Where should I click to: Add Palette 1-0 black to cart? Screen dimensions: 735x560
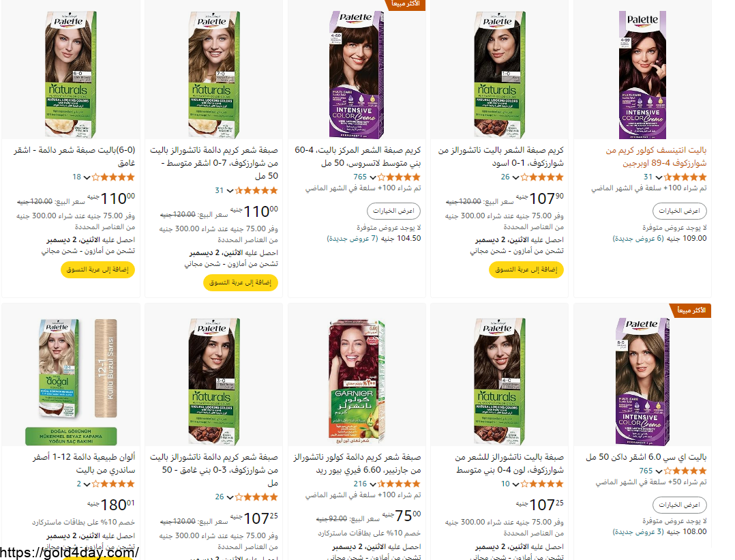[x=526, y=269]
